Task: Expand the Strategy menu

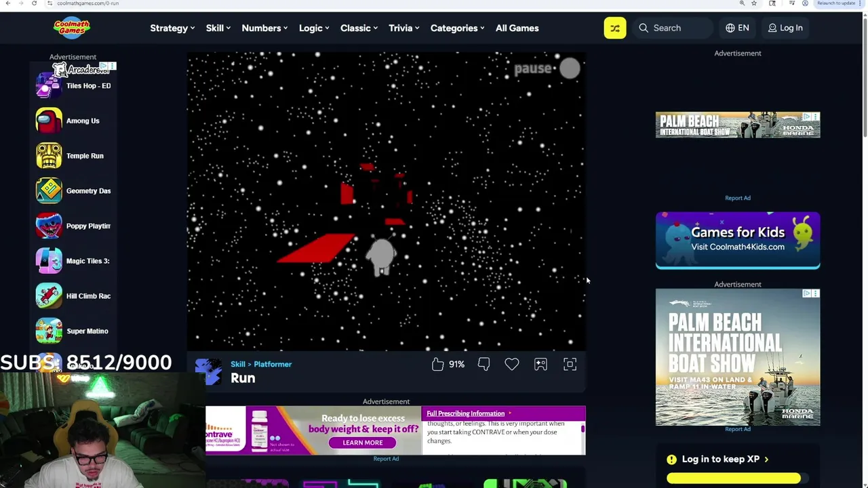Action: click(172, 28)
